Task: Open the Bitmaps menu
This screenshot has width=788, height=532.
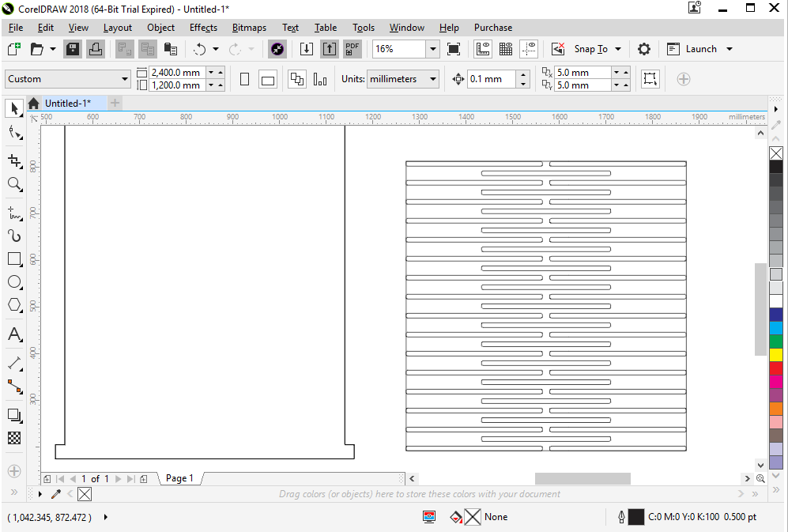Action: coord(249,28)
